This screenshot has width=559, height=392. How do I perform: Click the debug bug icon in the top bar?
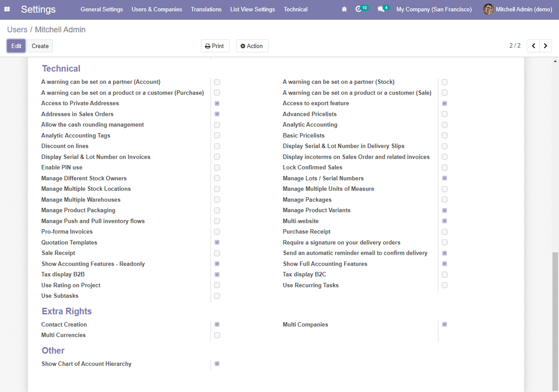344,9
